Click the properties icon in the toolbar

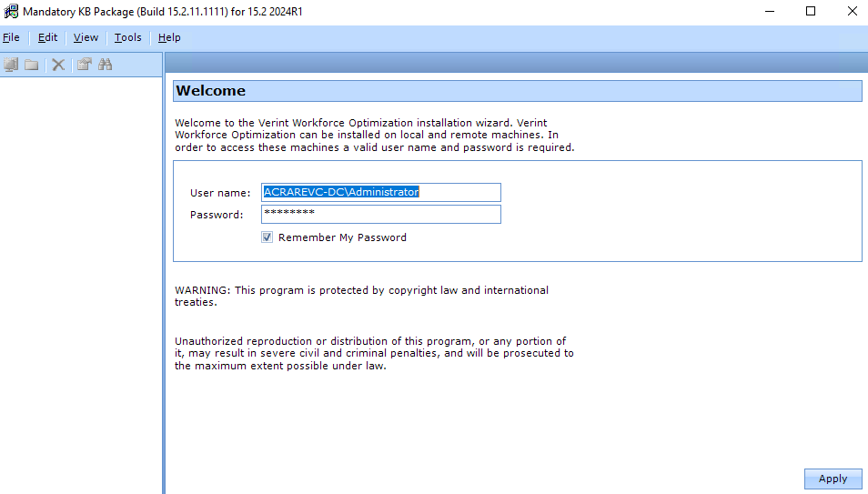(85, 65)
